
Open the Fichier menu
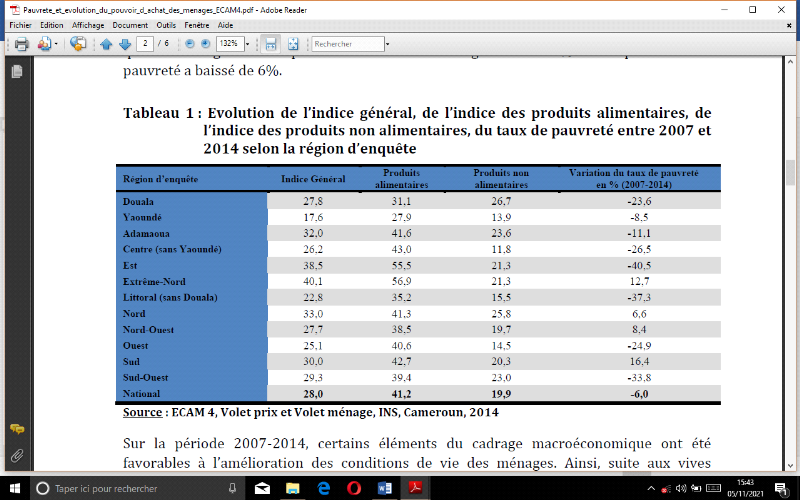tap(20, 25)
